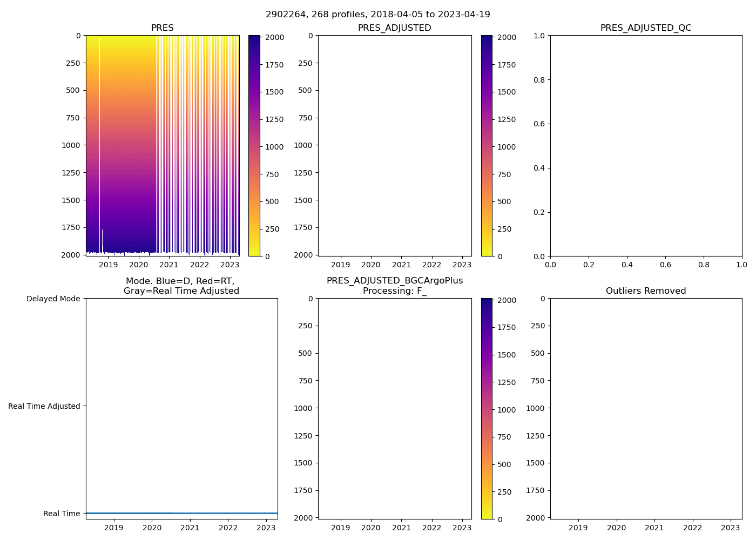This screenshot has width=756, height=540.
Task: Select the PRES_ADJUSTED_BGCArgoPlus plot title
Action: tap(394, 281)
